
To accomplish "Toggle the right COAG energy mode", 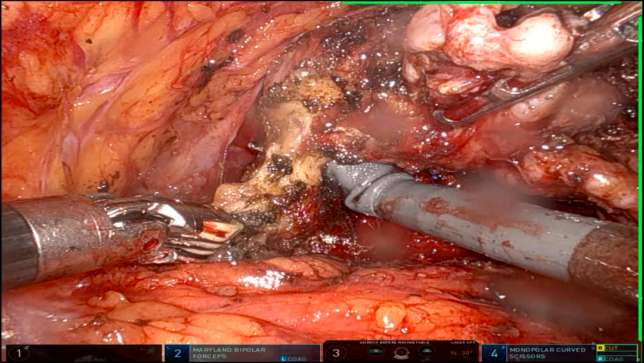I will tap(617, 359).
